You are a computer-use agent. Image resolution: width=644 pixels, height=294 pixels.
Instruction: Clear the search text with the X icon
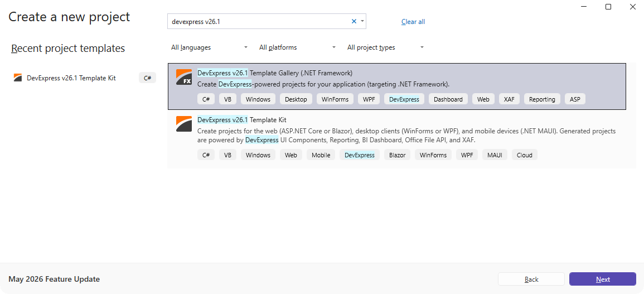[x=354, y=21]
